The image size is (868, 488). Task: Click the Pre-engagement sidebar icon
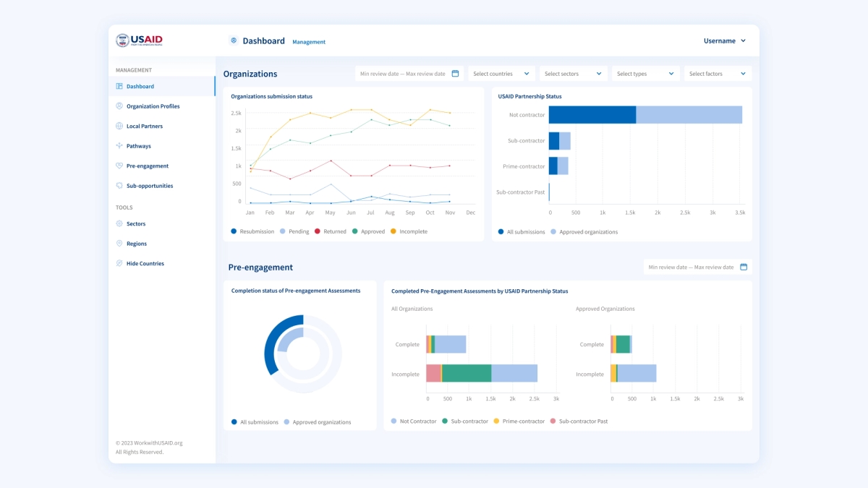[x=119, y=166]
